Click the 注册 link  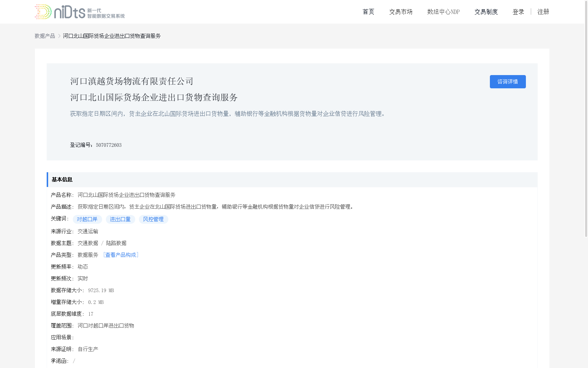(543, 12)
